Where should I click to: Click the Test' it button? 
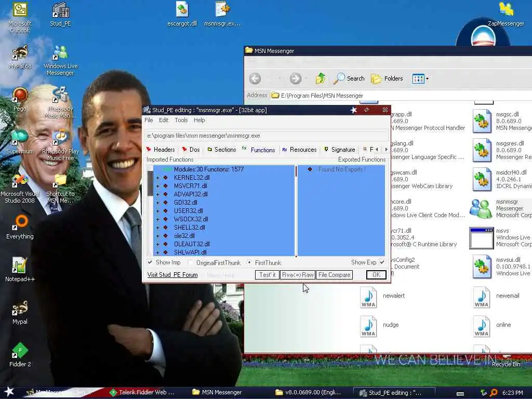(x=267, y=275)
